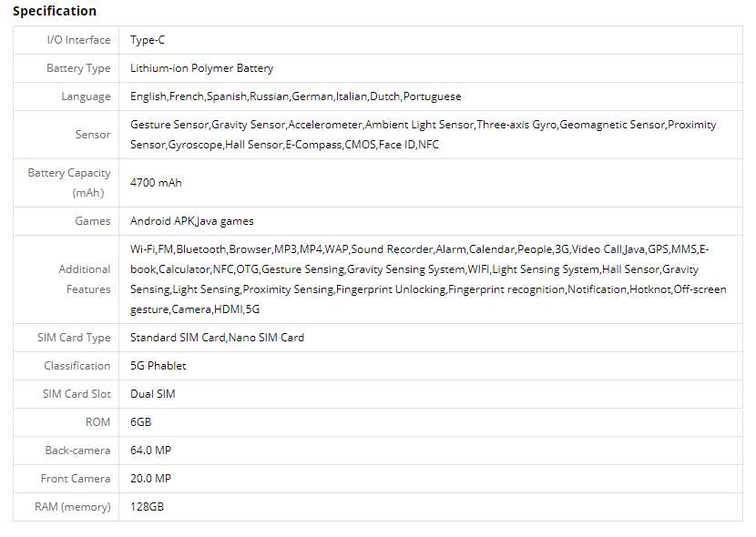The image size is (756, 537).
Task: Click the 128GB RAM value
Action: point(147,507)
